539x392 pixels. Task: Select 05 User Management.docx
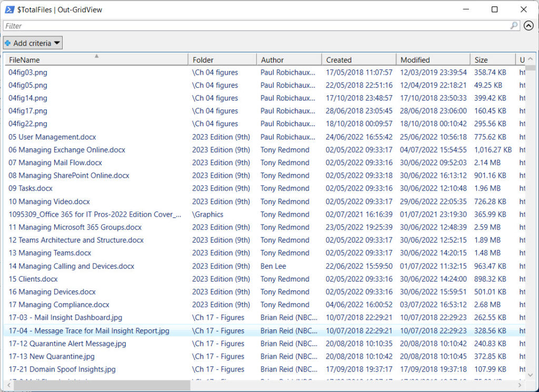click(x=52, y=137)
